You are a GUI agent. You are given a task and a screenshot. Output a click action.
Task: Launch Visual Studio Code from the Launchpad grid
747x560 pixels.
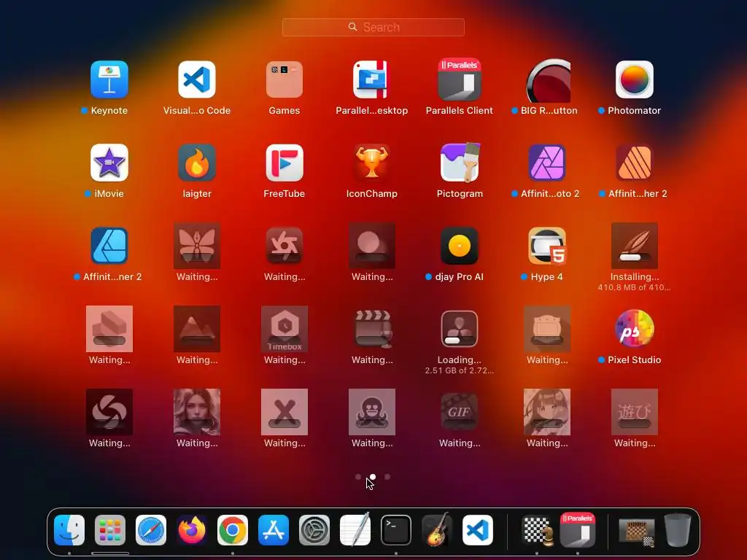pyautogui.click(x=197, y=79)
